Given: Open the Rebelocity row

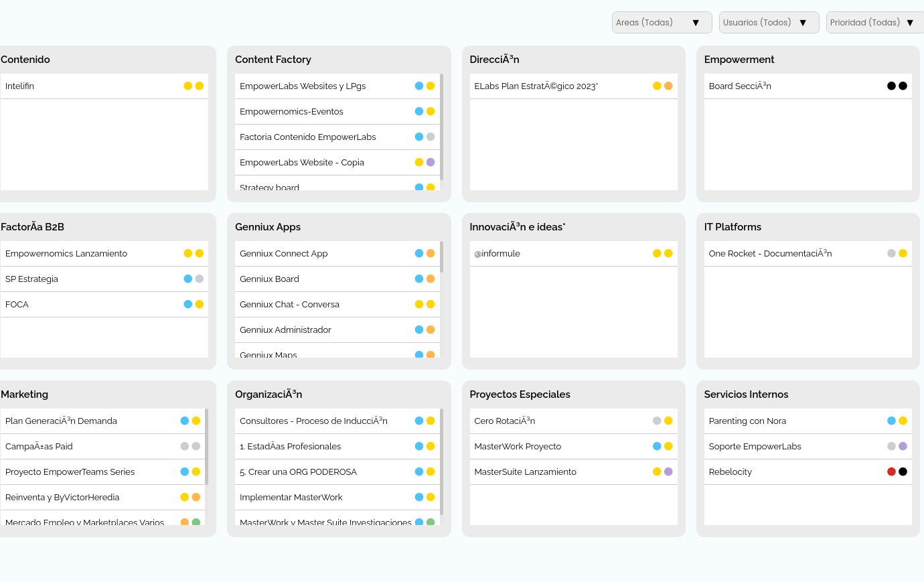Looking at the screenshot, I should (x=808, y=471).
